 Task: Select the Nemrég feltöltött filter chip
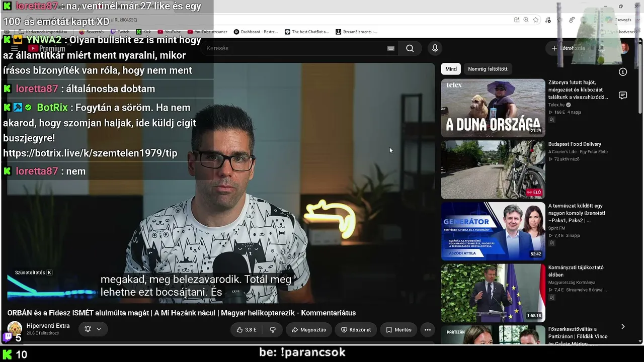488,69
